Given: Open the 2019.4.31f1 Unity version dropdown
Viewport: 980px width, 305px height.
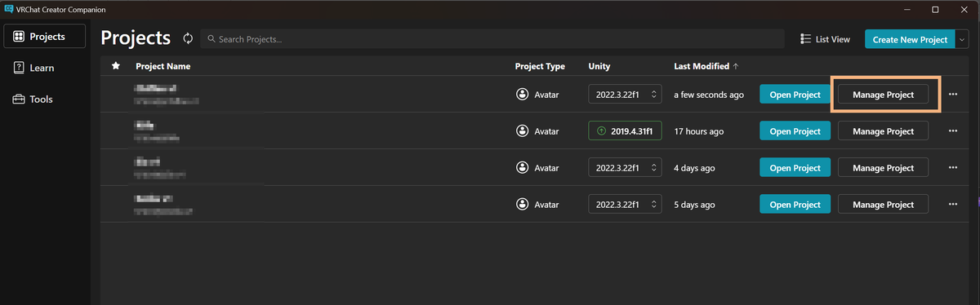Looking at the screenshot, I should click(625, 131).
